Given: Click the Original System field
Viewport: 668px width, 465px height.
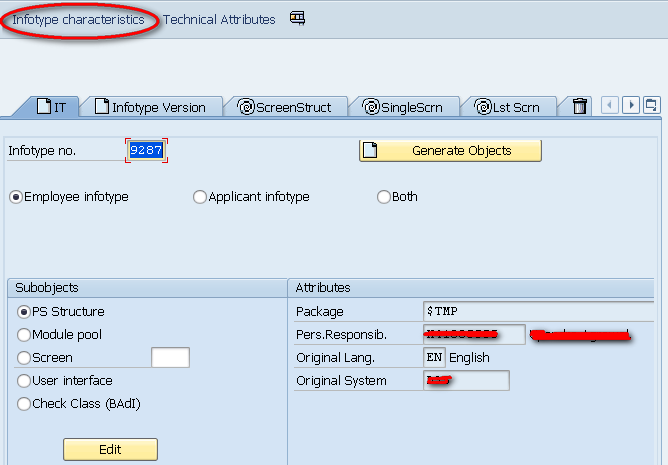Looking at the screenshot, I should (466, 380).
